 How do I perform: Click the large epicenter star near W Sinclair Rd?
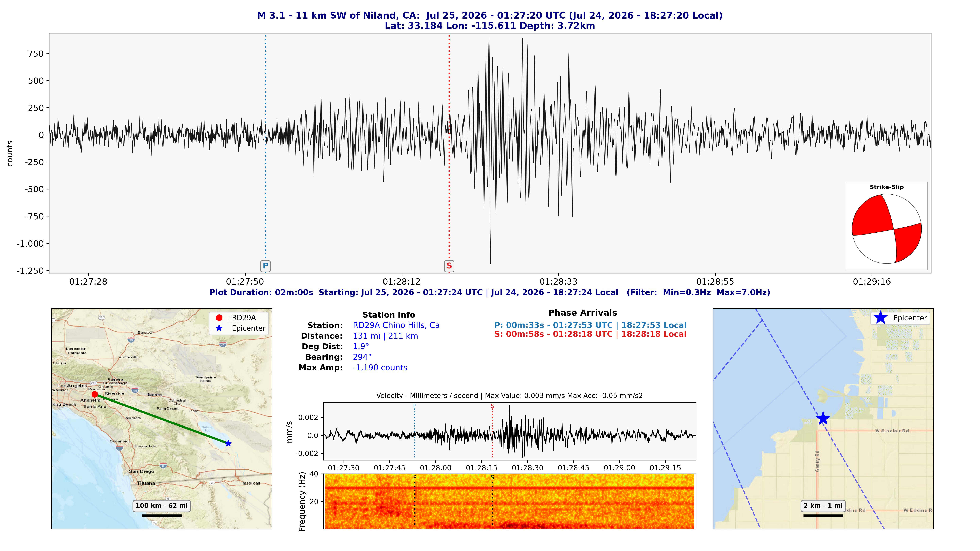point(823,418)
